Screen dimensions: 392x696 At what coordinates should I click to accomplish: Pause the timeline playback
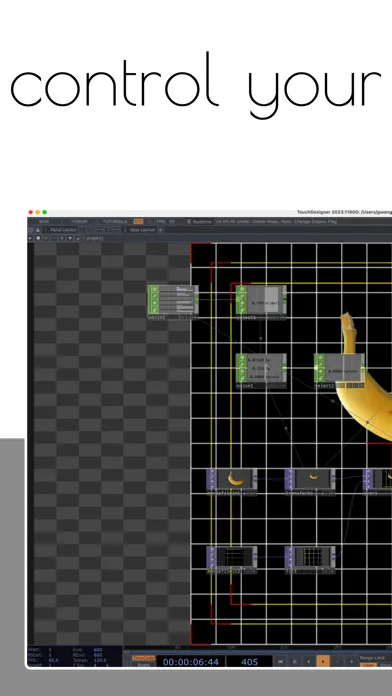(x=294, y=662)
